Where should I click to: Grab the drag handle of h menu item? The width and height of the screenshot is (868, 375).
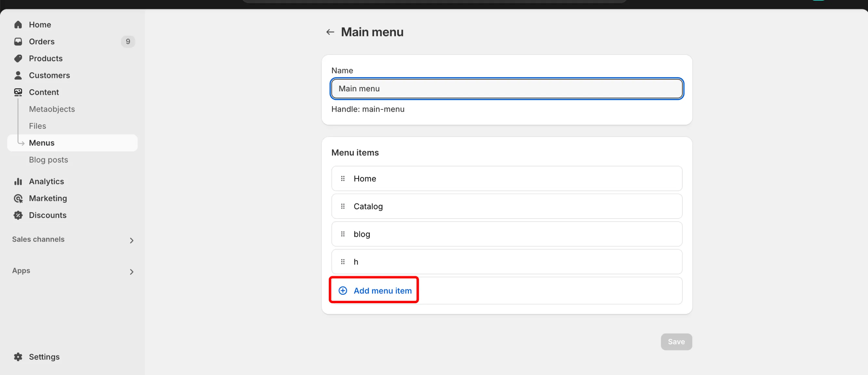[x=343, y=262]
